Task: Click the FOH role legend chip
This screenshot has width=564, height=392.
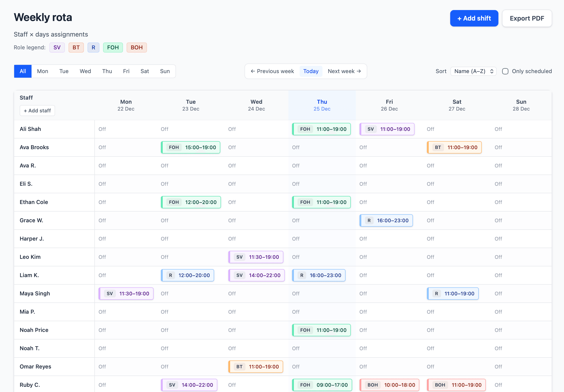Action: click(113, 48)
